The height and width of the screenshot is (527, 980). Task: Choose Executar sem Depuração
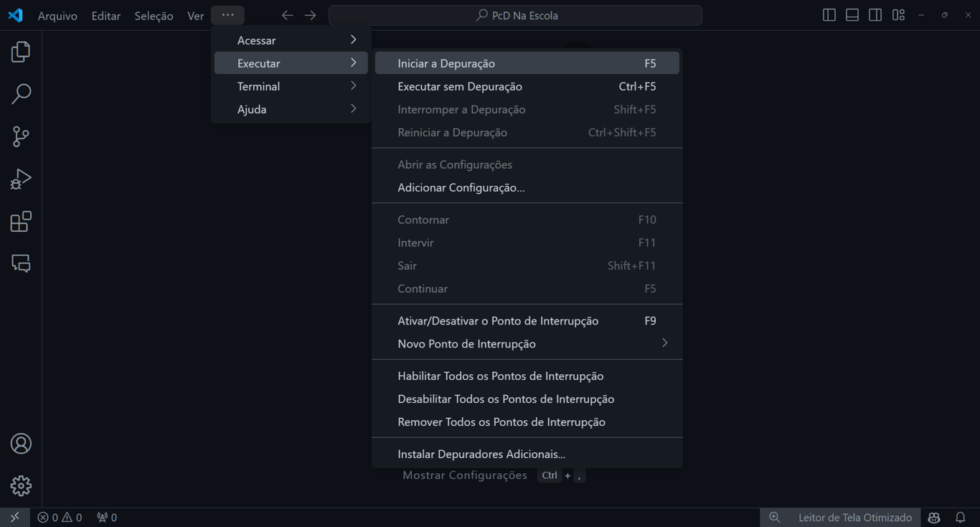coord(527,86)
